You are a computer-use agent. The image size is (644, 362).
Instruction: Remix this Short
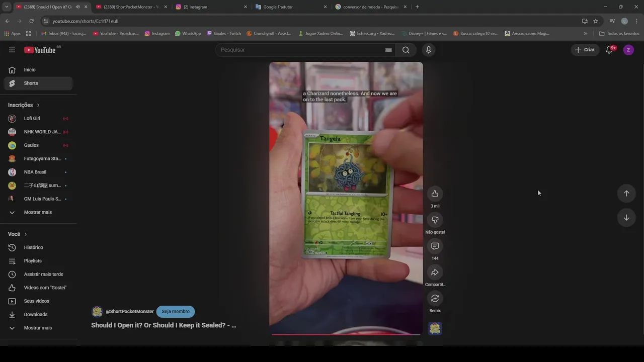click(435, 299)
